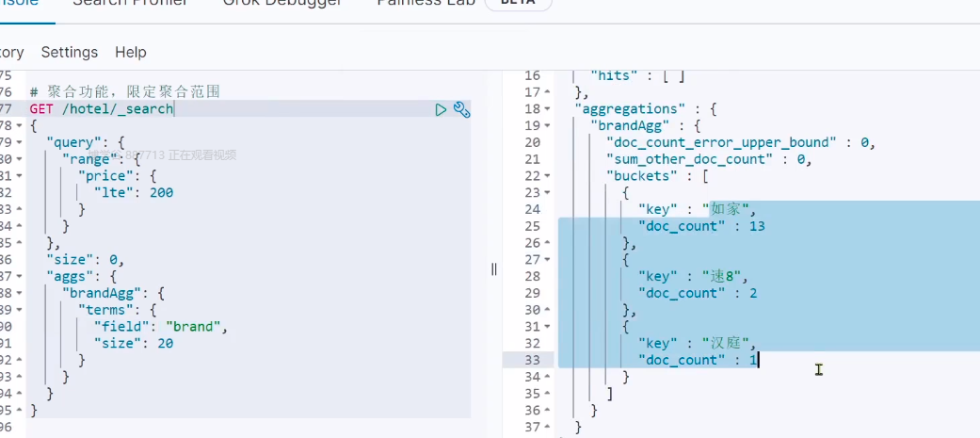Screen dimensions: 980x438
Task: Collapse the "buckets" array fold arrow
Action: point(548,176)
